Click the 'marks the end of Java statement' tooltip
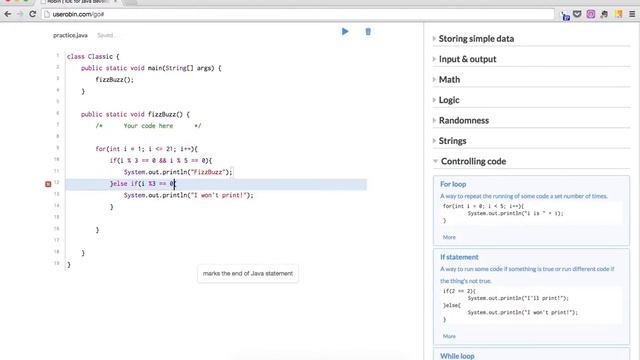 pos(248,273)
